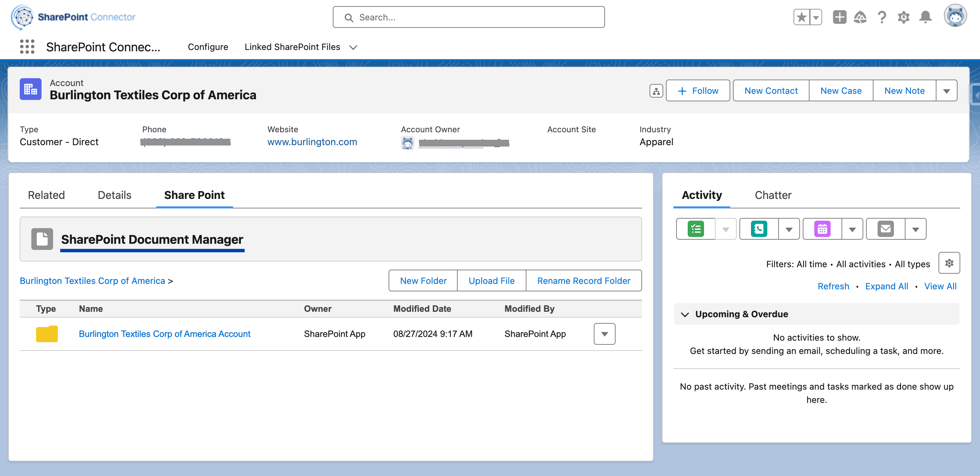Select the Share Point tab
The image size is (980, 476).
(194, 195)
